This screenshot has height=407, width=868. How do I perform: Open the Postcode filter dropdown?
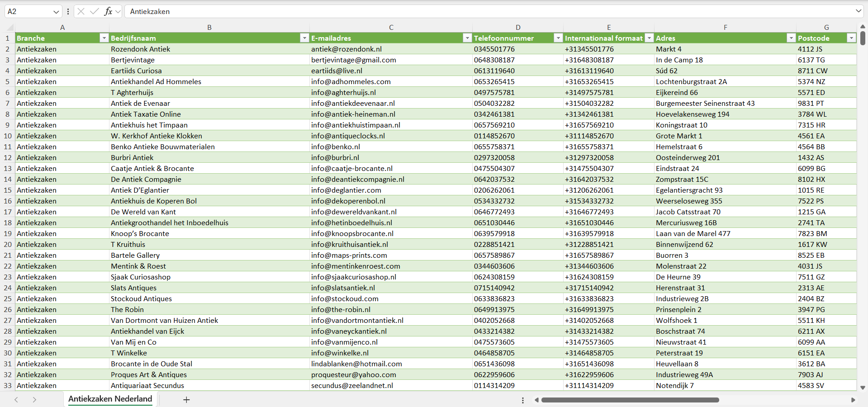pyautogui.click(x=851, y=38)
